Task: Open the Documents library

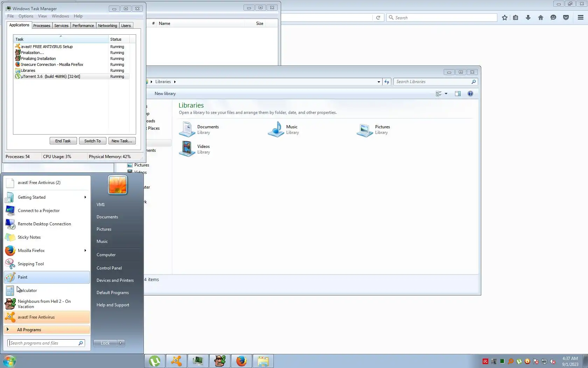Action: (x=199, y=129)
